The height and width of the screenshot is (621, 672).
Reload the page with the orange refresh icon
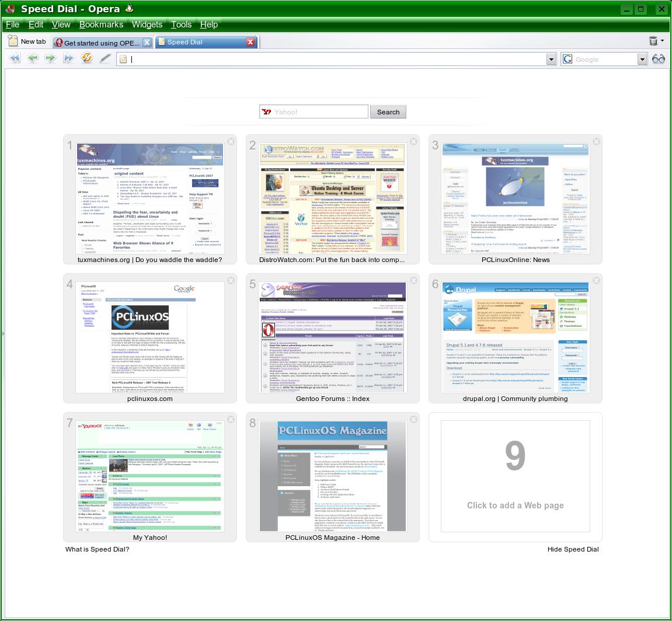(86, 58)
